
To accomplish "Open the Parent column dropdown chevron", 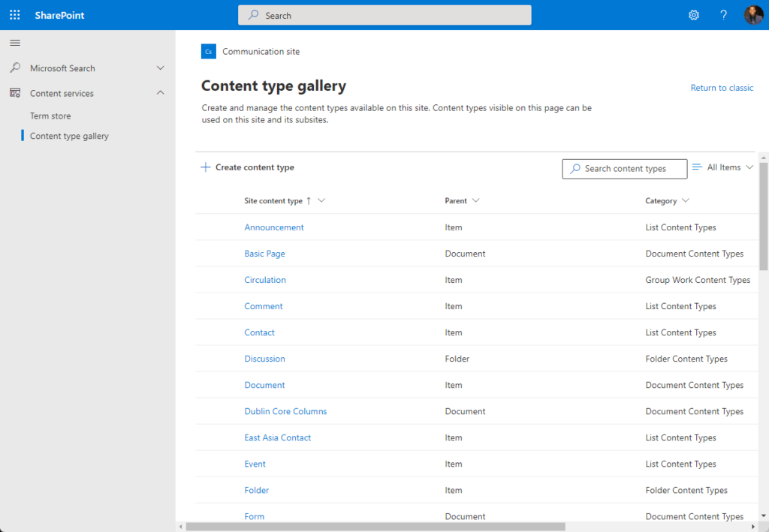I will 475,200.
